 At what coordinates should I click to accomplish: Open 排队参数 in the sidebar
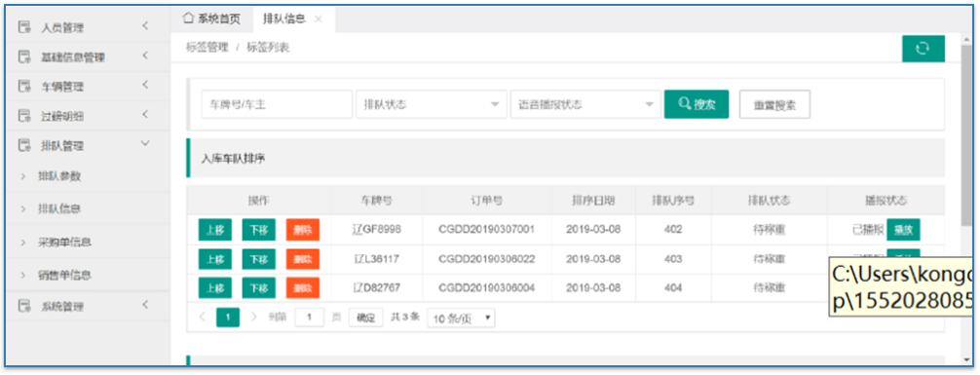point(59,176)
